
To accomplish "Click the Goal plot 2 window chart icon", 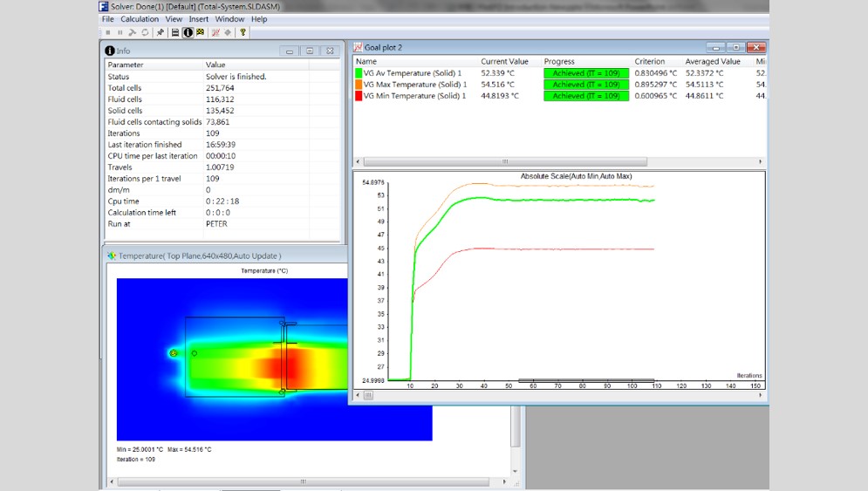I will point(359,48).
